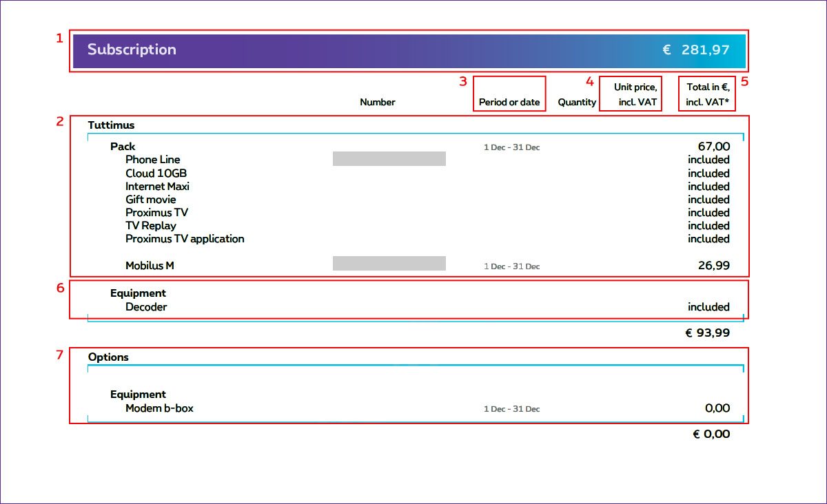Click the TV Replay entry

point(150,225)
